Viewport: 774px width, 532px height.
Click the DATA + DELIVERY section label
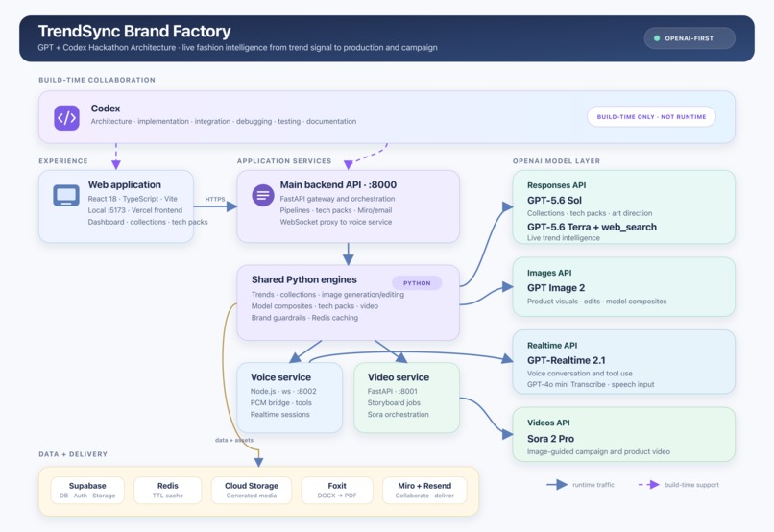73,454
